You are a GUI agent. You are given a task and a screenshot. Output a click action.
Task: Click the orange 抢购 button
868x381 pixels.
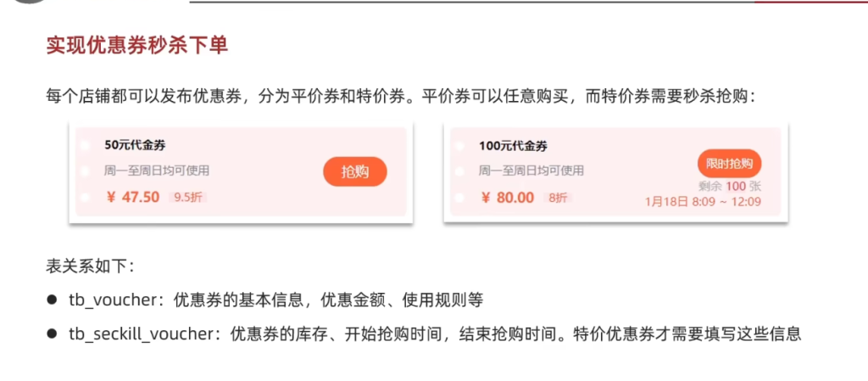354,171
